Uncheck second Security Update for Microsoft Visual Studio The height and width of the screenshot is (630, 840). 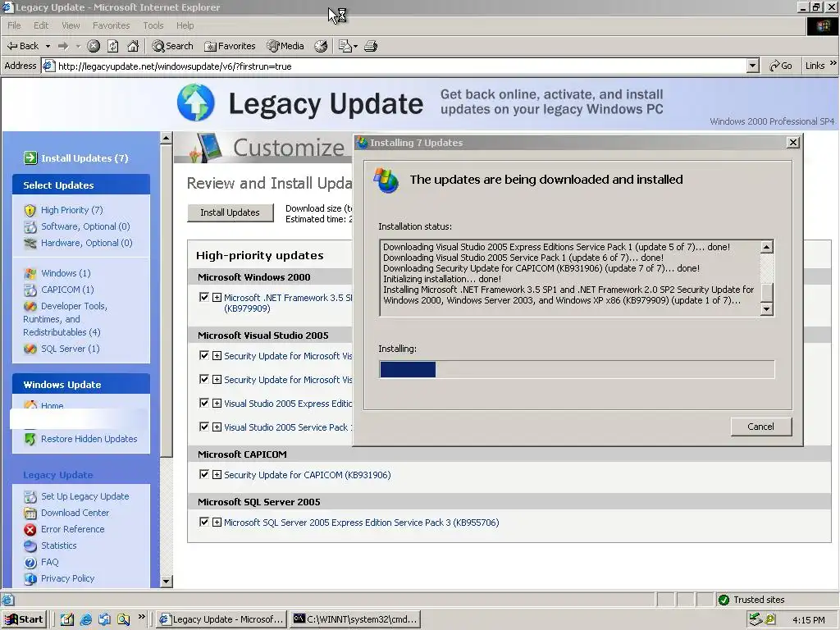[203, 379]
